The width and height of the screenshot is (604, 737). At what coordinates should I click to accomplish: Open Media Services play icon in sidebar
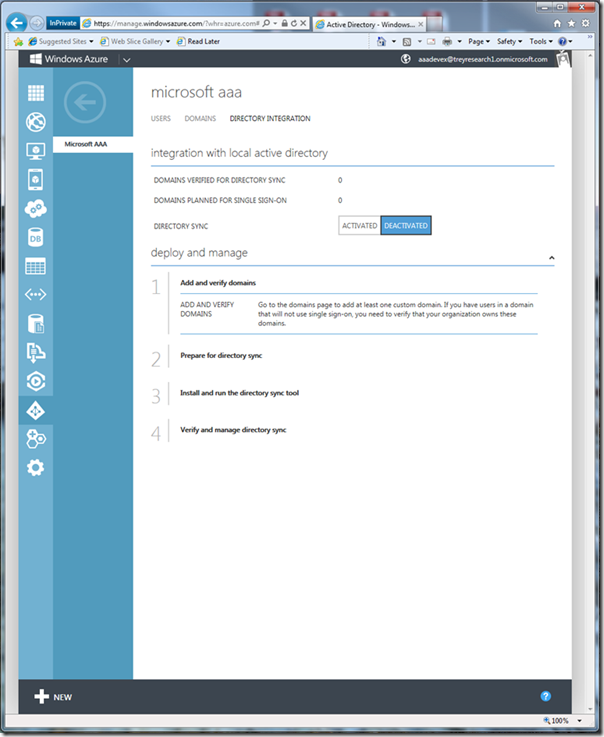click(36, 381)
